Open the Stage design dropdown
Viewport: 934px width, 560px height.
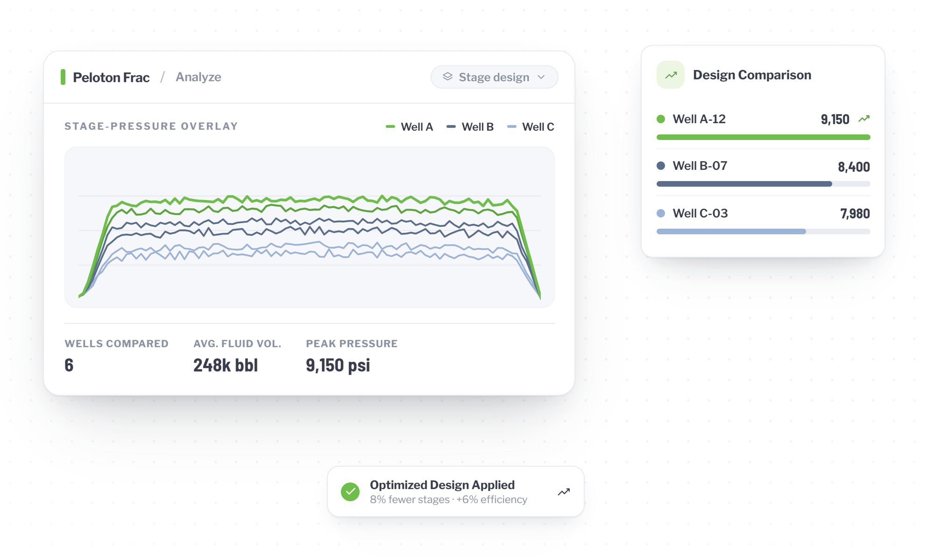pyautogui.click(x=494, y=77)
